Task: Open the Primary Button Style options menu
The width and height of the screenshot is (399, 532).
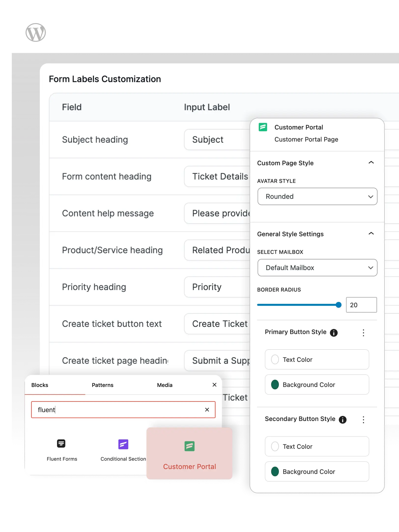Action: pyautogui.click(x=363, y=333)
